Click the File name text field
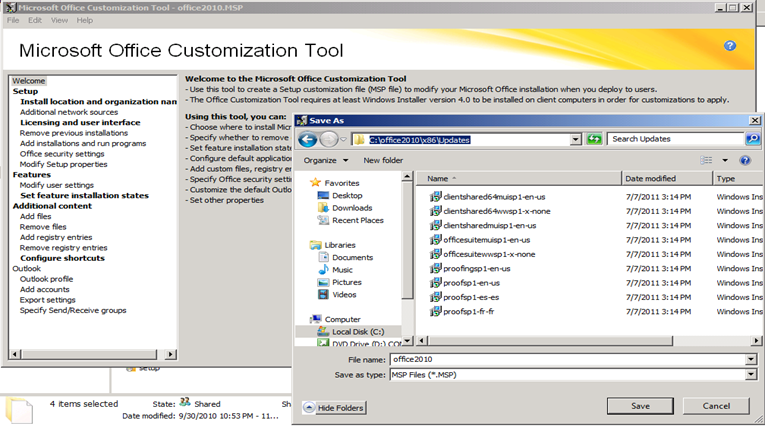The height and width of the screenshot is (427, 765). (x=568, y=360)
